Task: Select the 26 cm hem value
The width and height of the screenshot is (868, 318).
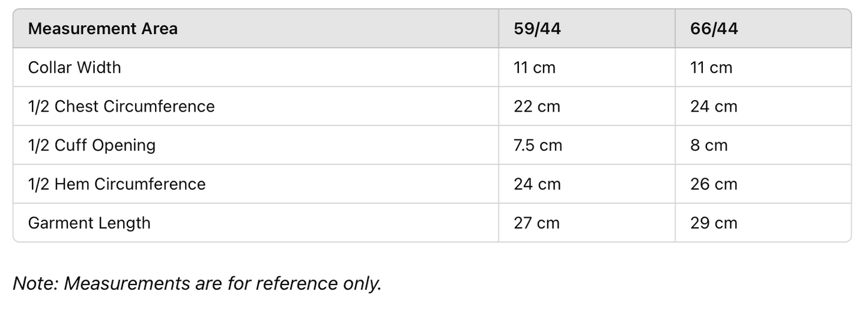Action: (714, 184)
